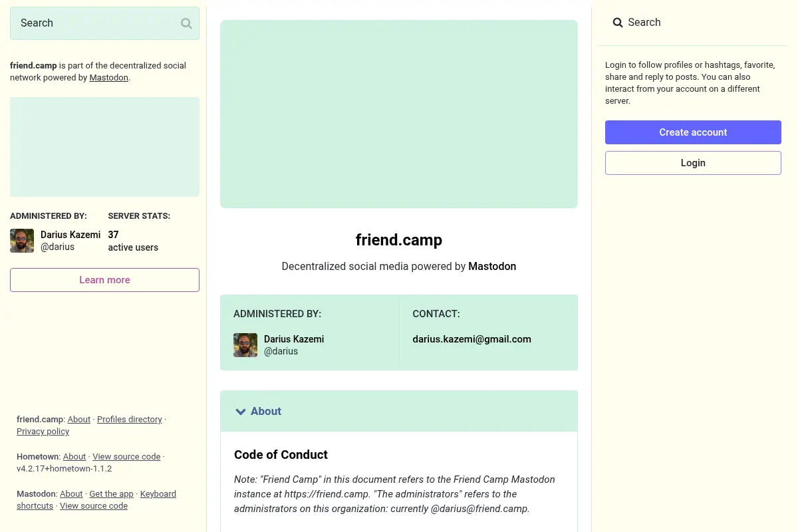Open the Get the app link
The image size is (798, 532).
point(111,494)
